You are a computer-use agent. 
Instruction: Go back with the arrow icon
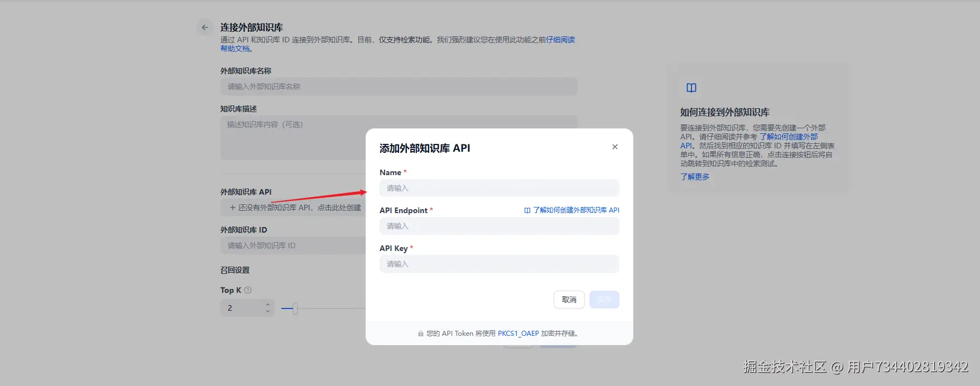click(205, 27)
